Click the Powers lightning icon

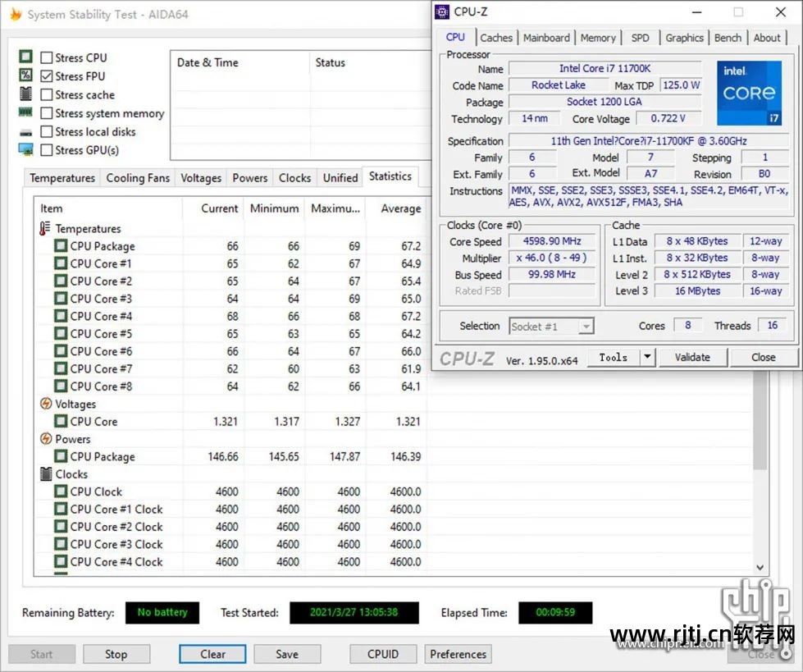tap(46, 438)
